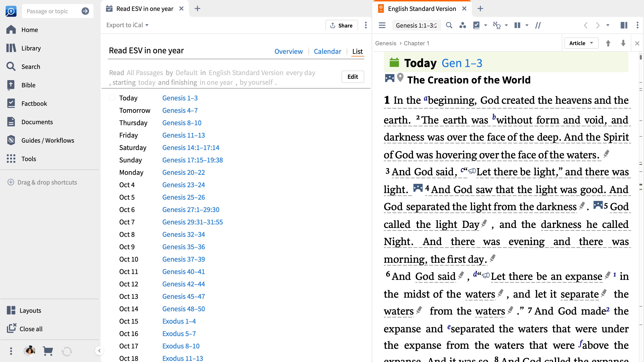Expand the link set dropdown arrow
The width and height of the screenshot is (644, 362).
pos(506,25)
